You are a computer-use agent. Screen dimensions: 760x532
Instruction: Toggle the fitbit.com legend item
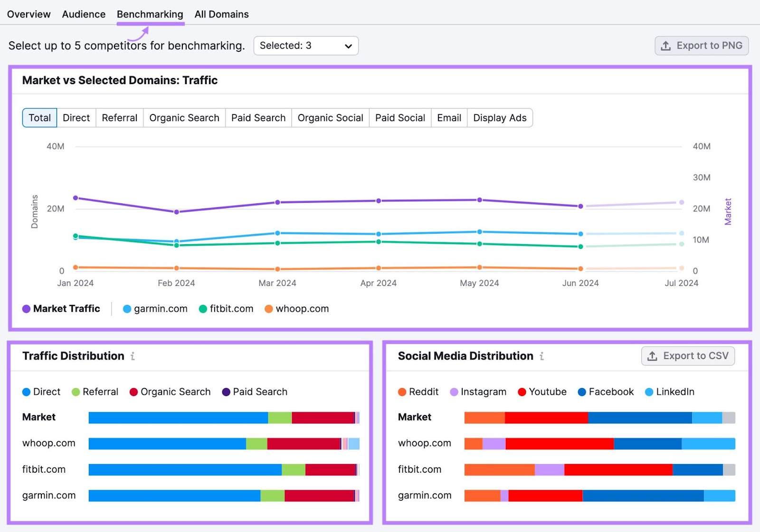click(x=226, y=309)
